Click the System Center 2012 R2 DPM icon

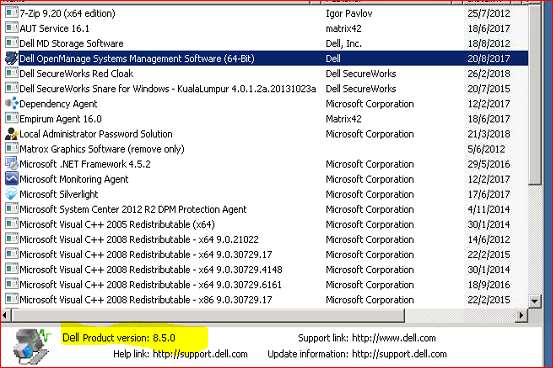(x=12, y=209)
